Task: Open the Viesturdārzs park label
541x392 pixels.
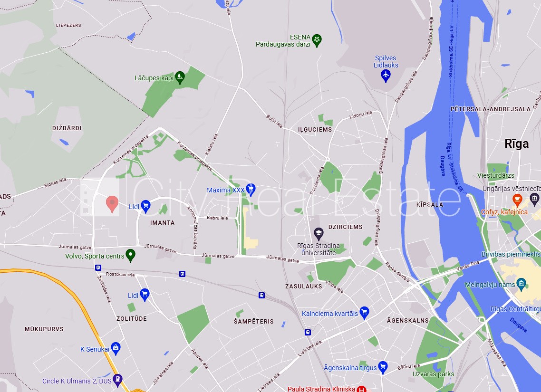Action: [x=496, y=175]
